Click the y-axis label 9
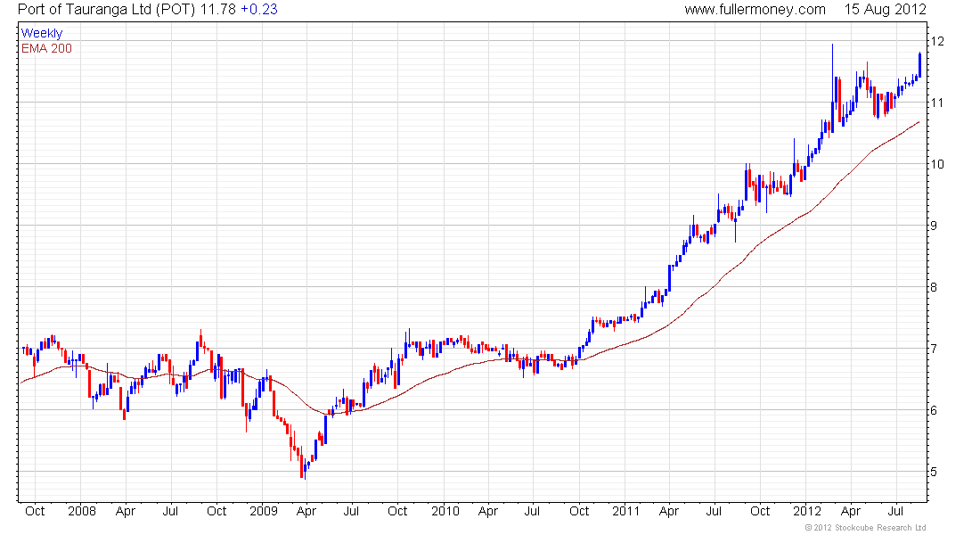 (x=934, y=226)
